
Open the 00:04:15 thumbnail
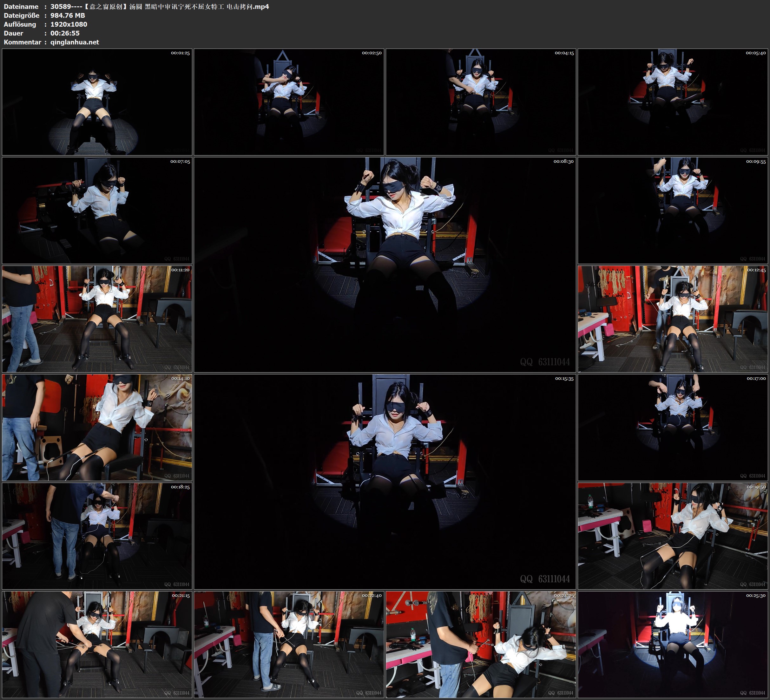tap(480, 102)
